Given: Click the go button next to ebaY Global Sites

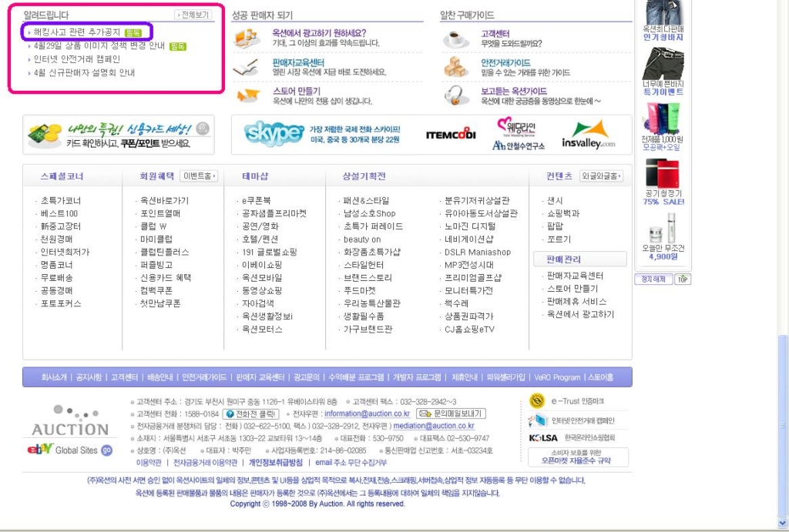Looking at the screenshot, I should click(106, 450).
